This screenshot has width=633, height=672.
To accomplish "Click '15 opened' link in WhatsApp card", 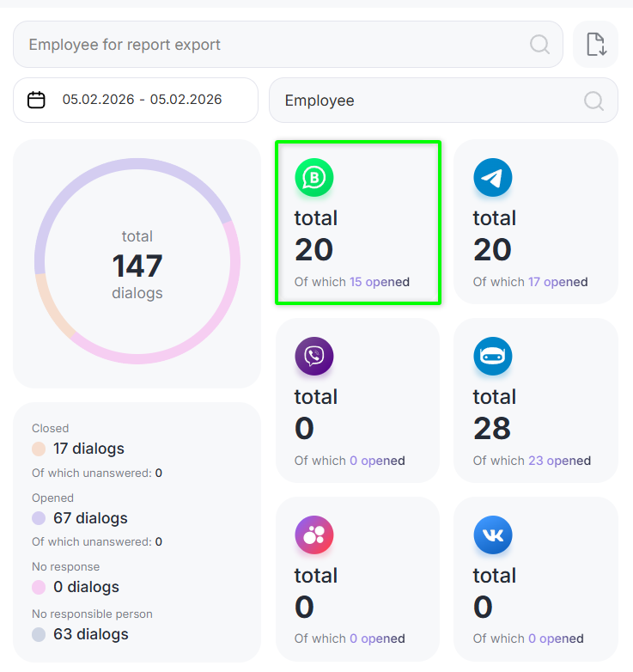I will point(380,282).
